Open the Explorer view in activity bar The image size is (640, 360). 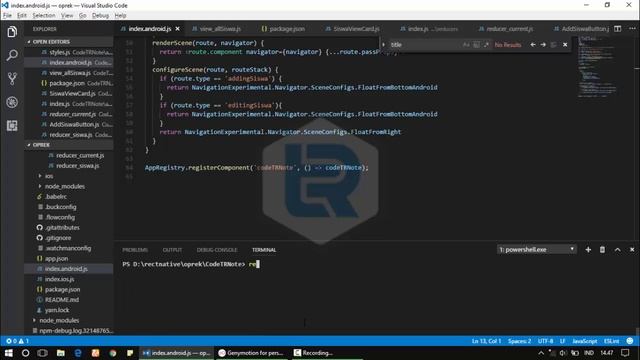pyautogui.click(x=12, y=32)
